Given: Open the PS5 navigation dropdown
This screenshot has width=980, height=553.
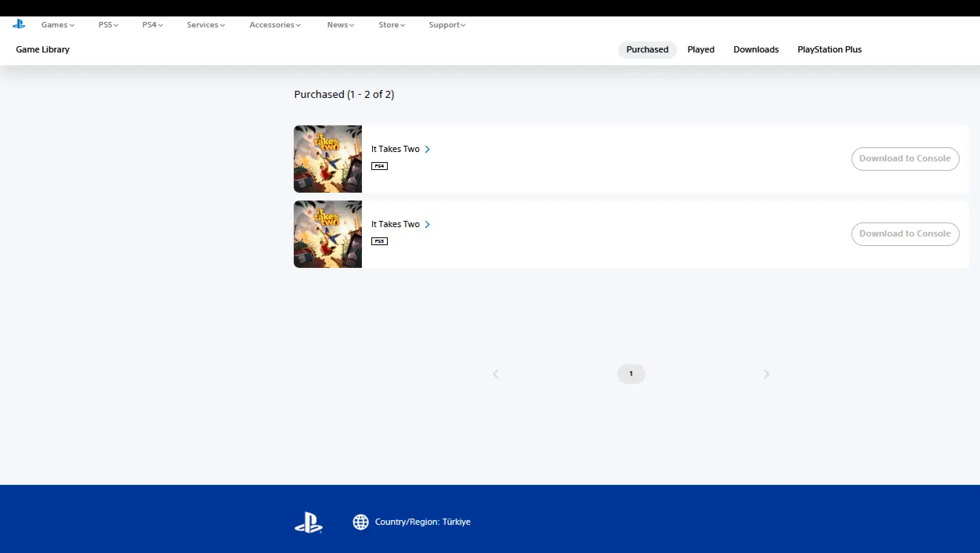Looking at the screenshot, I should (x=108, y=25).
